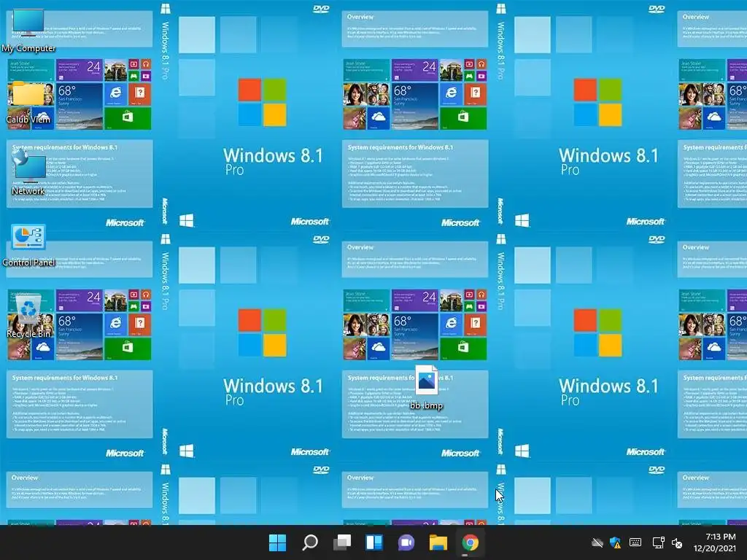Image resolution: width=747 pixels, height=560 pixels.
Task: Open the touch keyboard tray icon
Action: coord(635,542)
